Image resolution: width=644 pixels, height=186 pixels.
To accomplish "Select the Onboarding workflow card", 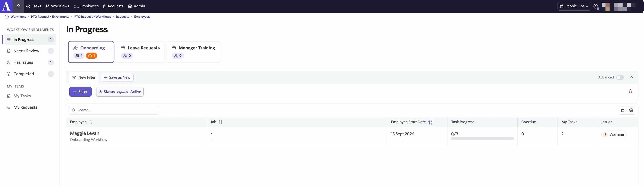I will pyautogui.click(x=91, y=52).
